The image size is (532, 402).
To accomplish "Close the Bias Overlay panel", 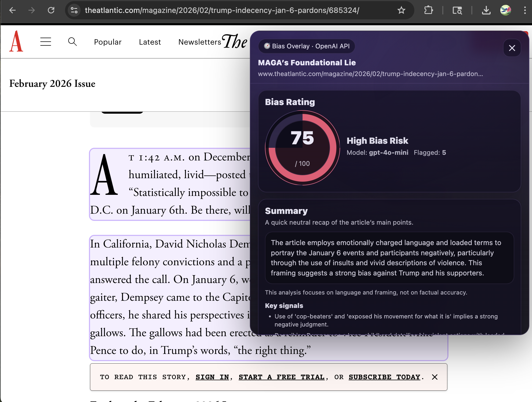I will (512, 48).
